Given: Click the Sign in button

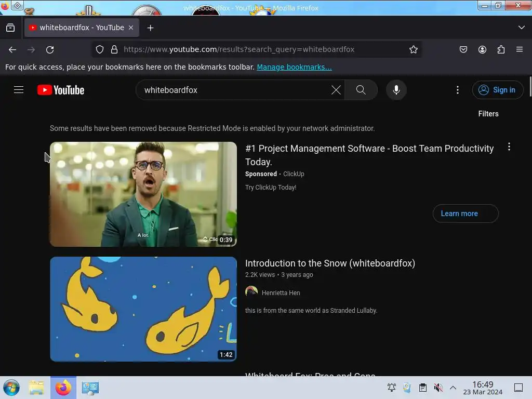Looking at the screenshot, I should click(x=498, y=90).
